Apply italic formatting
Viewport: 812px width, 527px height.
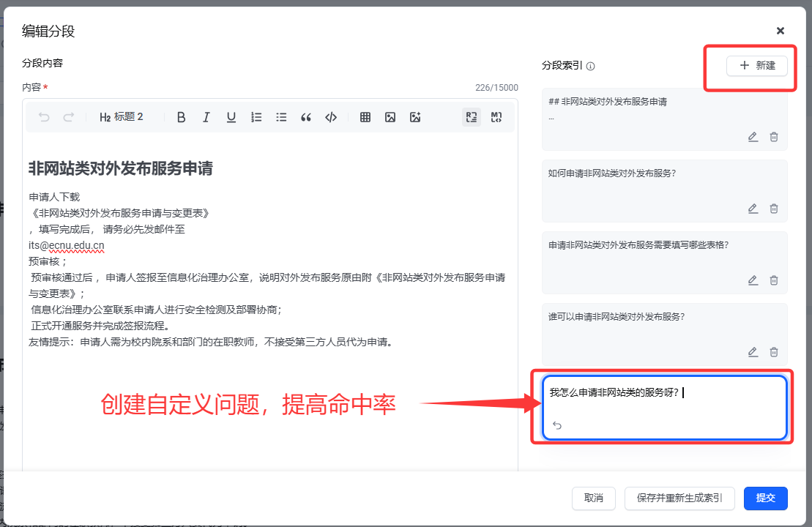(x=206, y=117)
